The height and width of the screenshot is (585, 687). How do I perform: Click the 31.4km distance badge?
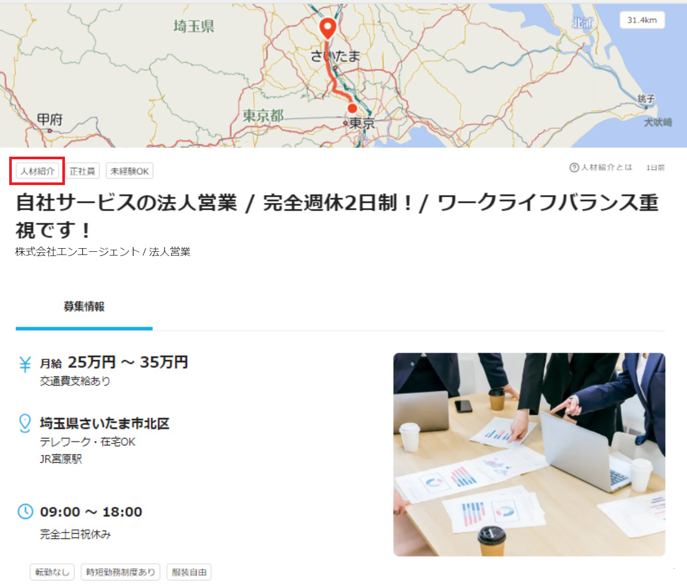642,20
